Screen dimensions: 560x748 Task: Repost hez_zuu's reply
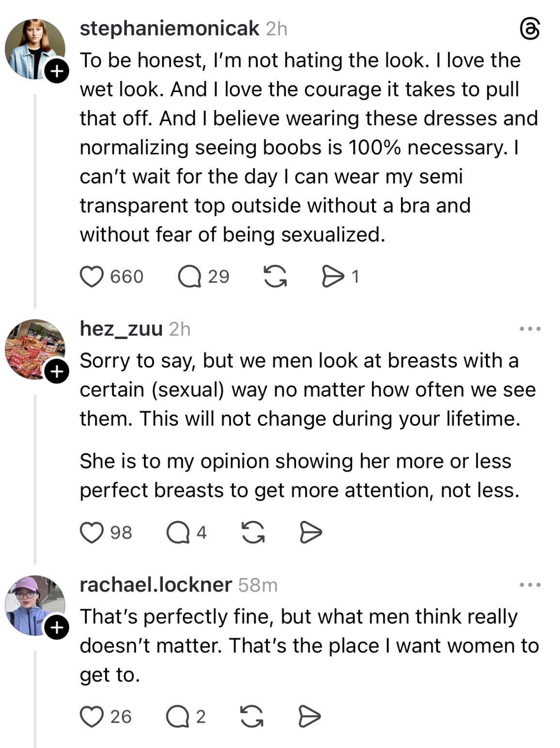253,532
